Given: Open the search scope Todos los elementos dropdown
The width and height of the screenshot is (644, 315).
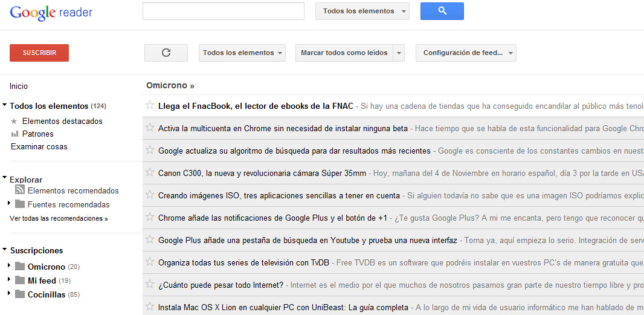Looking at the screenshot, I should (x=362, y=11).
